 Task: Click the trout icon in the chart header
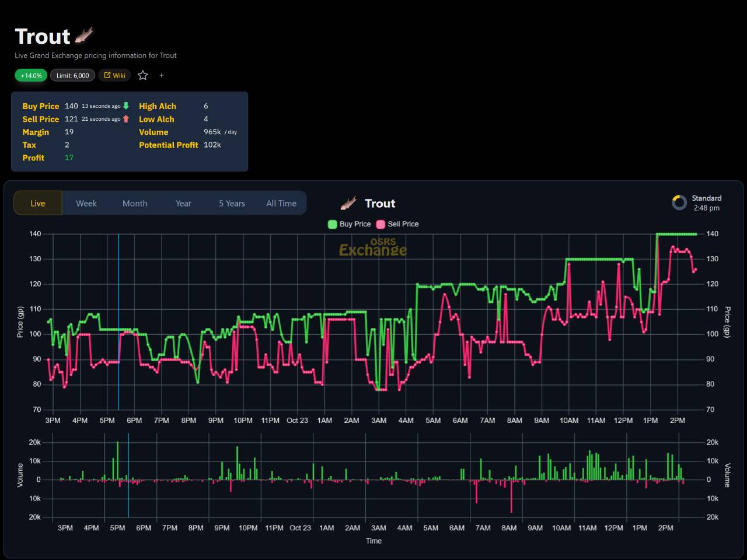coord(348,203)
